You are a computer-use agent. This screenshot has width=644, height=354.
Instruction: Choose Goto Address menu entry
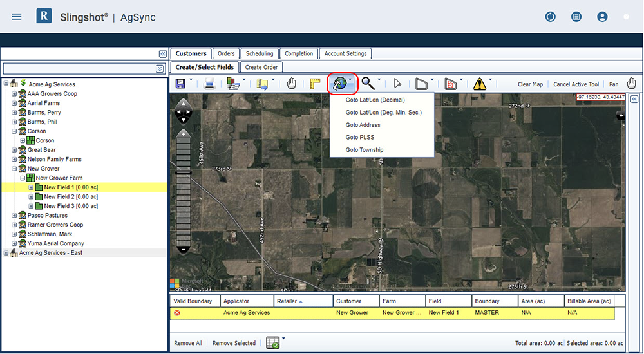pyautogui.click(x=363, y=125)
